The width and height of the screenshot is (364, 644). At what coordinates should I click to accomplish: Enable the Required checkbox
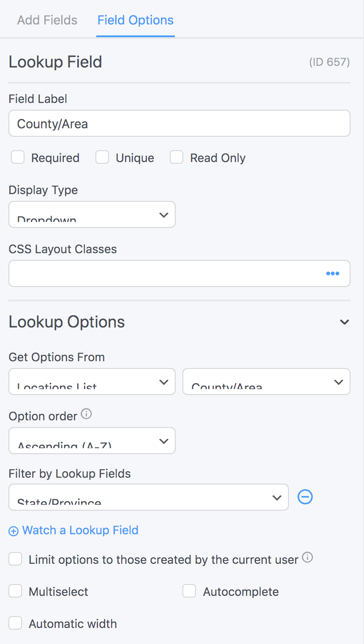click(x=18, y=157)
